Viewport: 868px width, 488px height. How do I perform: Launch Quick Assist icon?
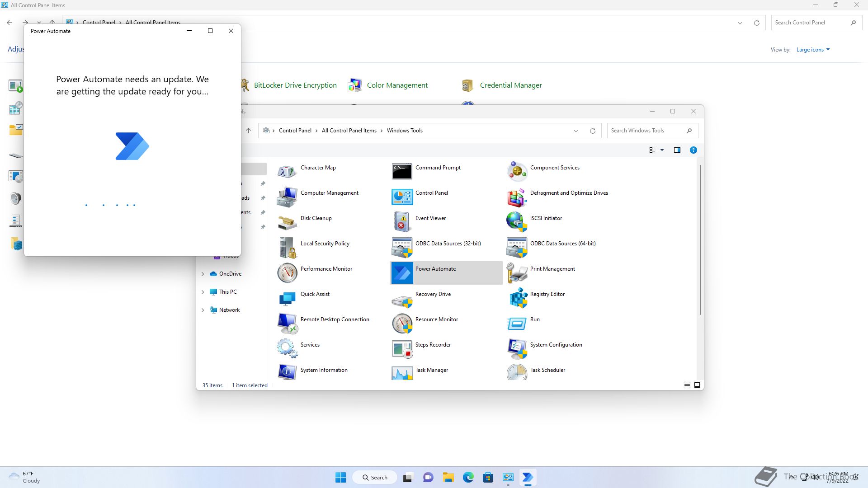[287, 298]
